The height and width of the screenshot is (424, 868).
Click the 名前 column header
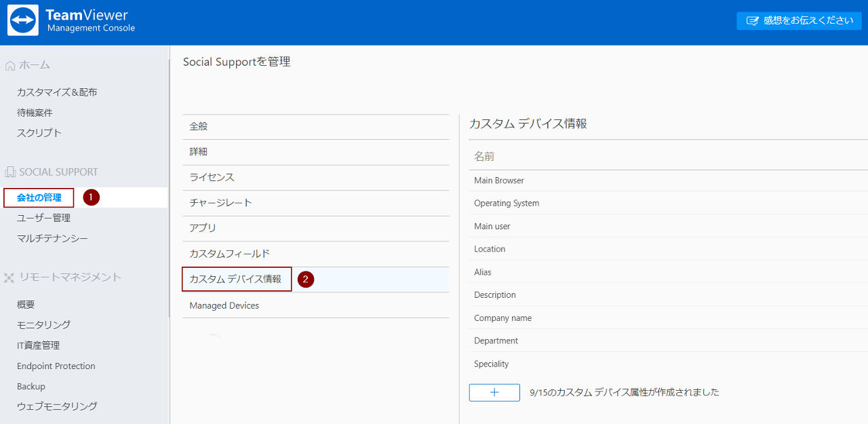coord(484,157)
